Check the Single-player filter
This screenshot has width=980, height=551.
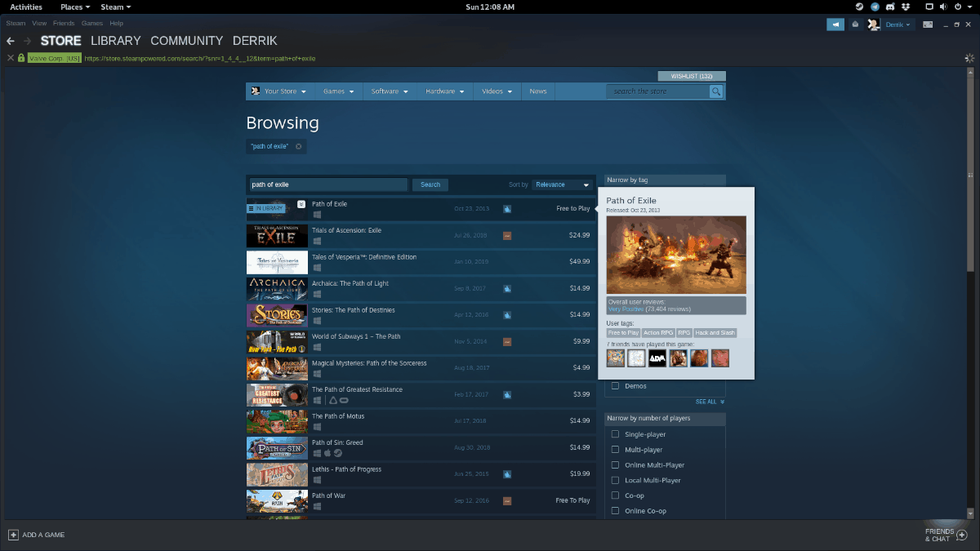616,434
